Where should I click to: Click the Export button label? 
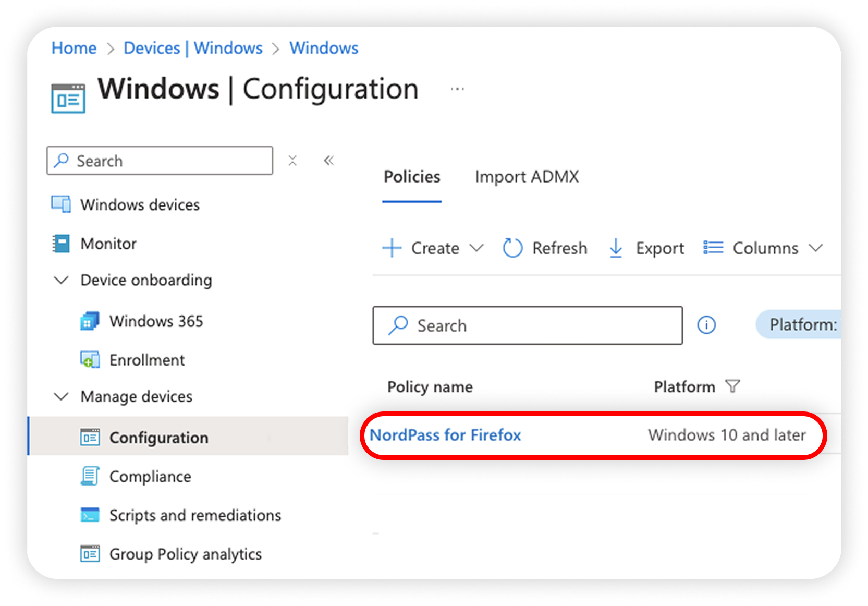(x=659, y=249)
